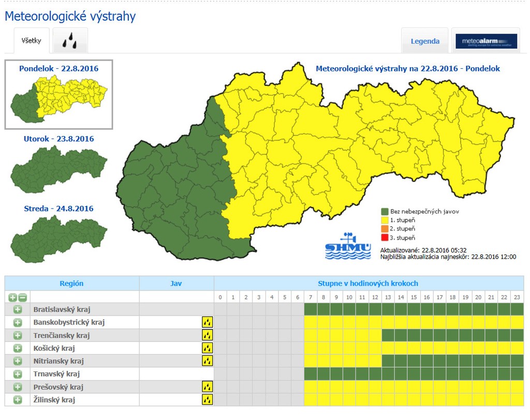This screenshot has height=420, width=530.
Task: Click rain warning icon for Košický kraj
Action: (207, 348)
